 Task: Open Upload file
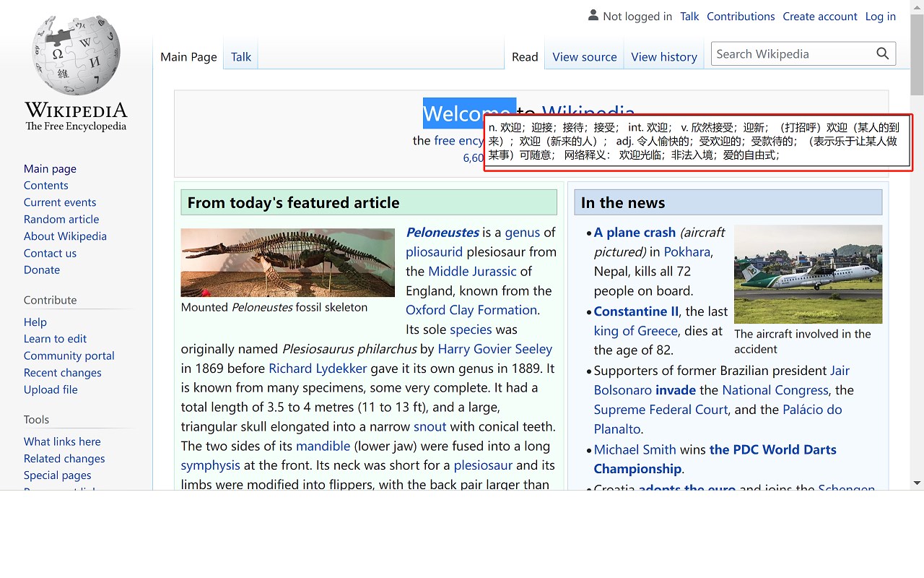[51, 389]
